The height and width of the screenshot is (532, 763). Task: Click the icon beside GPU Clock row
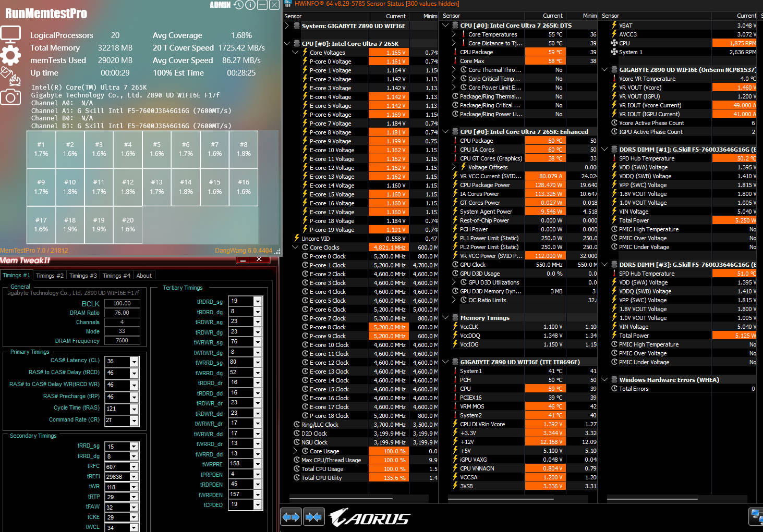click(x=455, y=265)
